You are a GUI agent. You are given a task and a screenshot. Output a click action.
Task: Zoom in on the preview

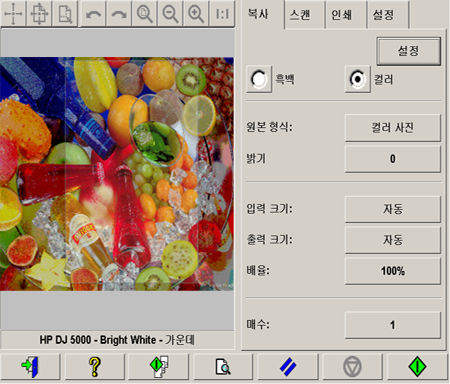click(196, 13)
